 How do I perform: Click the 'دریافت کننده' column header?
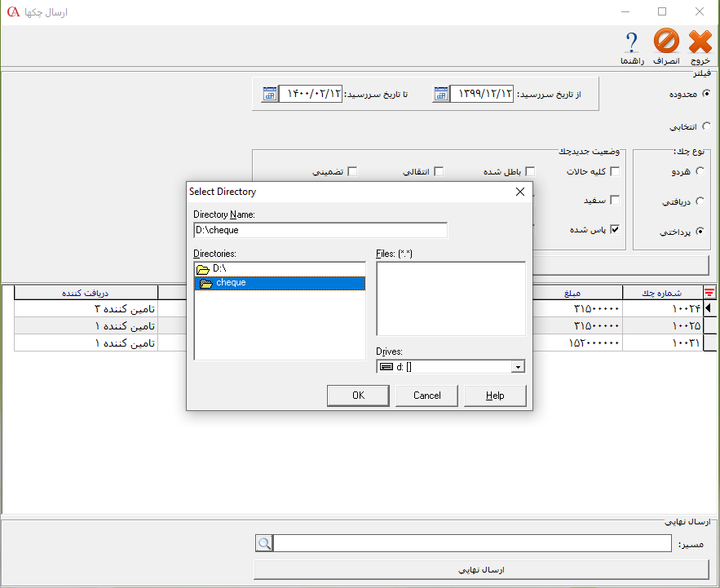[x=86, y=294]
